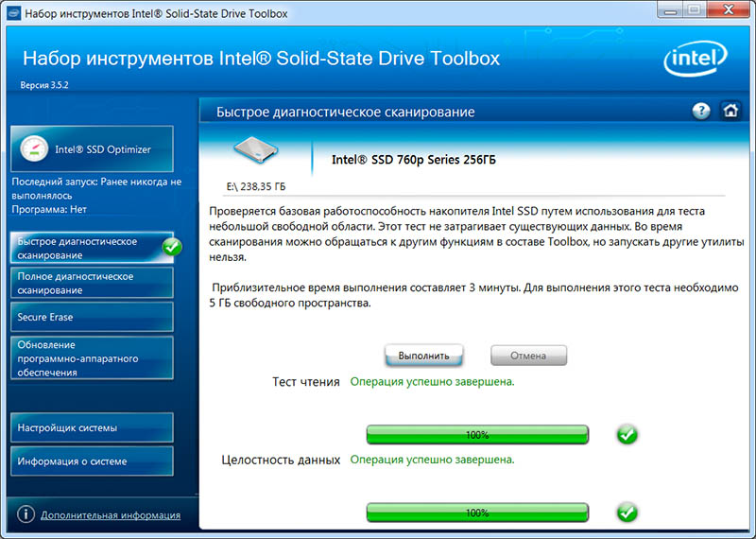The image size is (756, 539).
Task: Minimize the Toolbox window
Action: 670,9
